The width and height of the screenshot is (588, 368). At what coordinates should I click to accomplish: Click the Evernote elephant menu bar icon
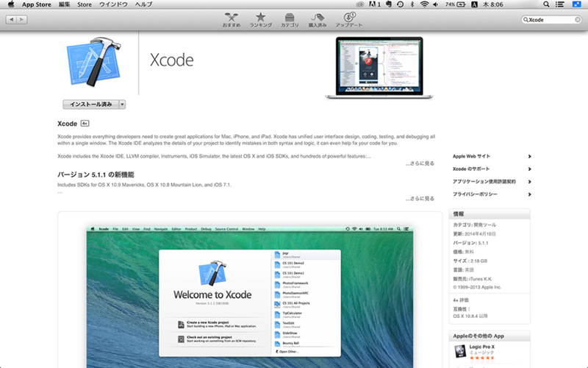pos(389,4)
